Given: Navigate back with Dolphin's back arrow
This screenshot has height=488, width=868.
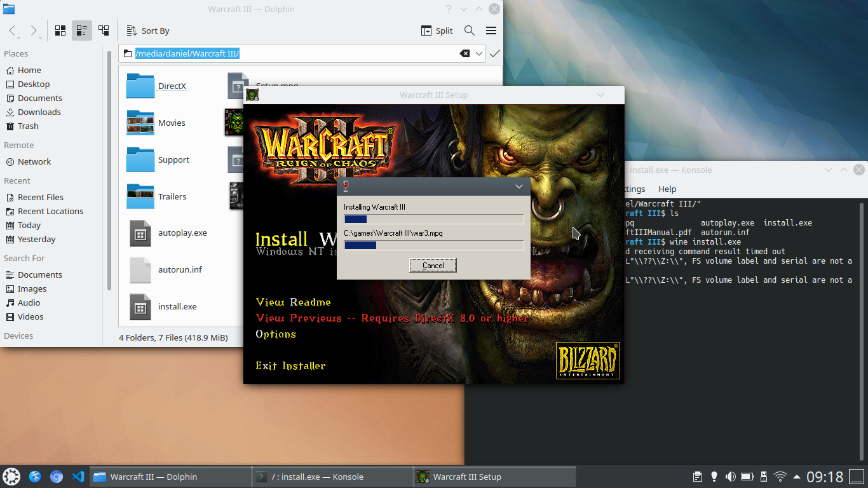Looking at the screenshot, I should tap(11, 30).
